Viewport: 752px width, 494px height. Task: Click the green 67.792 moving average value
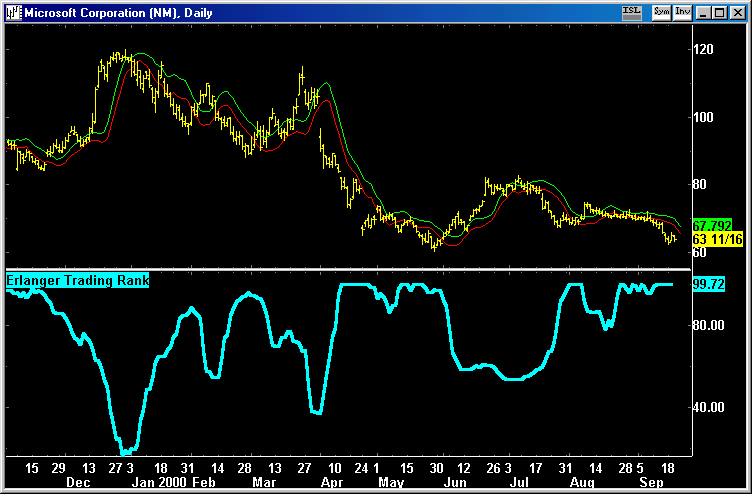[x=712, y=225]
